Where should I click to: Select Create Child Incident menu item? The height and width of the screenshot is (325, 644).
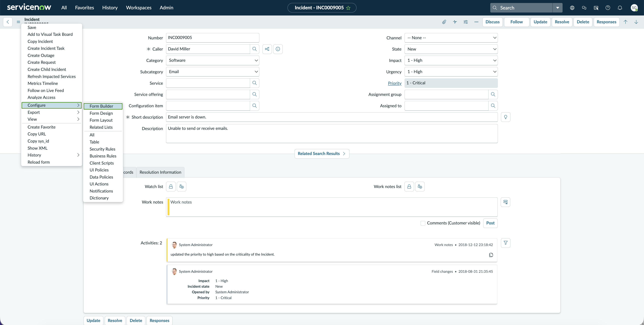52,70
